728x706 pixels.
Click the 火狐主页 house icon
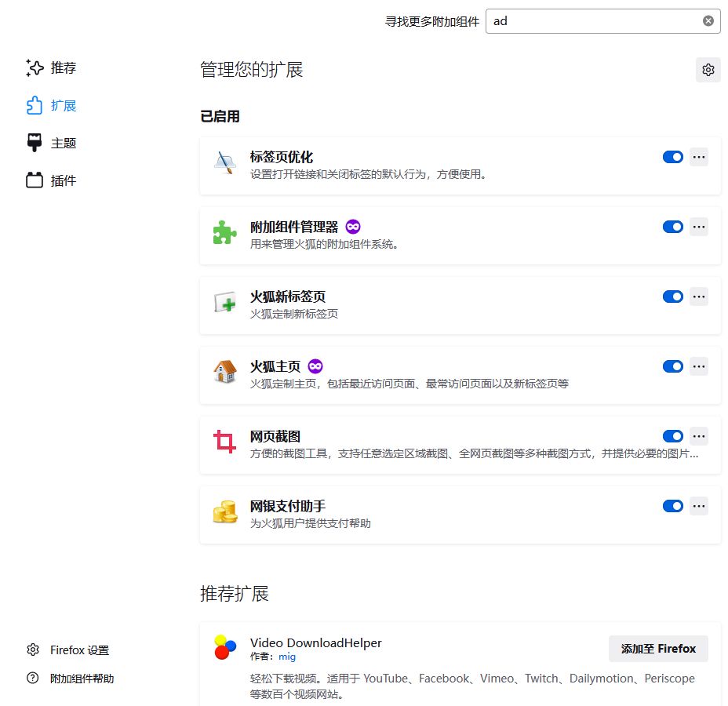click(224, 372)
